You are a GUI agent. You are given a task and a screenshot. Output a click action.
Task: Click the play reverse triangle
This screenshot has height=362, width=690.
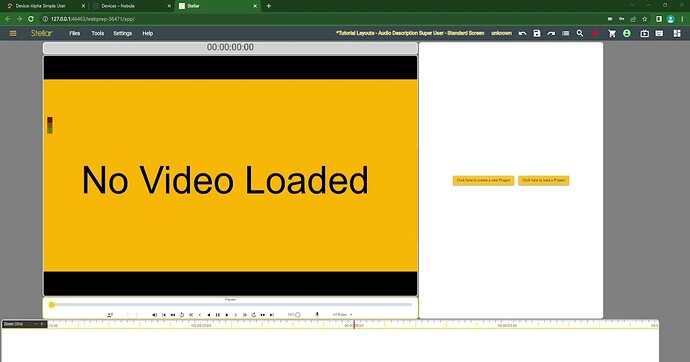pos(209,314)
